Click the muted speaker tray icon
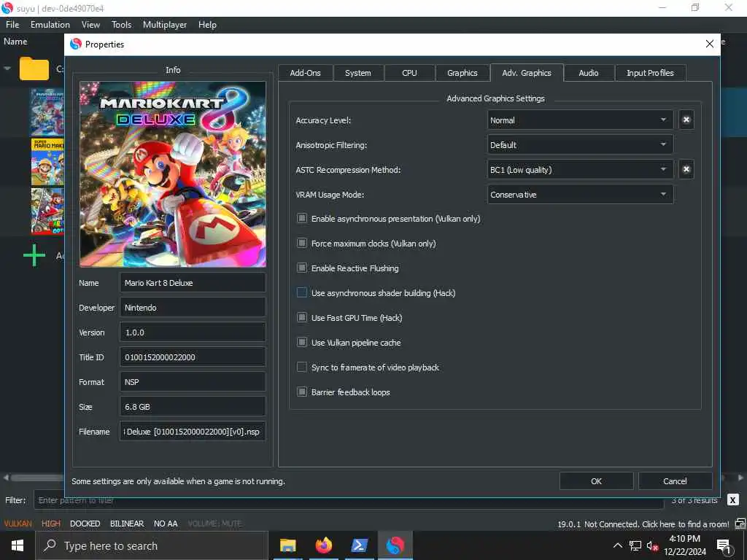Screen dimensions: 747x560 [x=652, y=546]
